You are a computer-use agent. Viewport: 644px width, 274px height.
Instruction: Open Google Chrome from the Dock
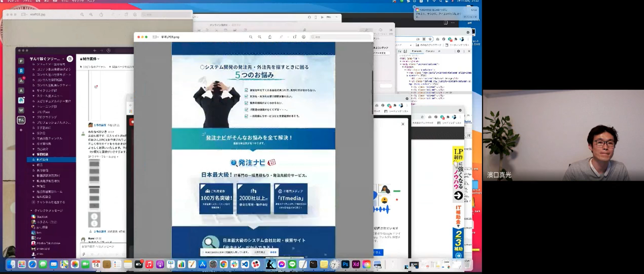(224, 264)
